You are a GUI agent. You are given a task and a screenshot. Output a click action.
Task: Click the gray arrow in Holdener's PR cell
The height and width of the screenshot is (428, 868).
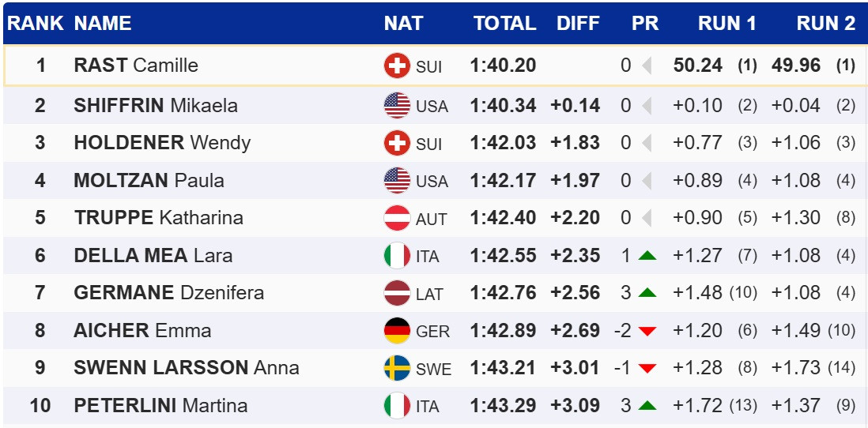tap(647, 143)
